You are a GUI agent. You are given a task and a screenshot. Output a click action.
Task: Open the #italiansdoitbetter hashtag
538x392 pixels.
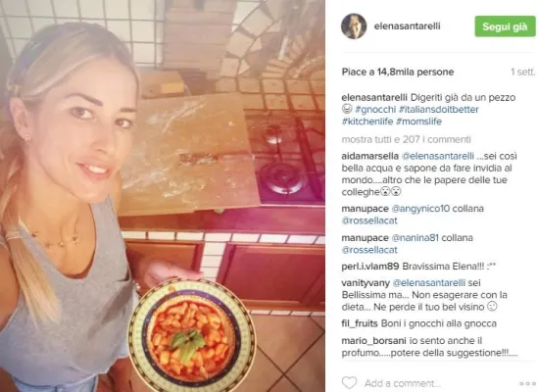click(438, 110)
